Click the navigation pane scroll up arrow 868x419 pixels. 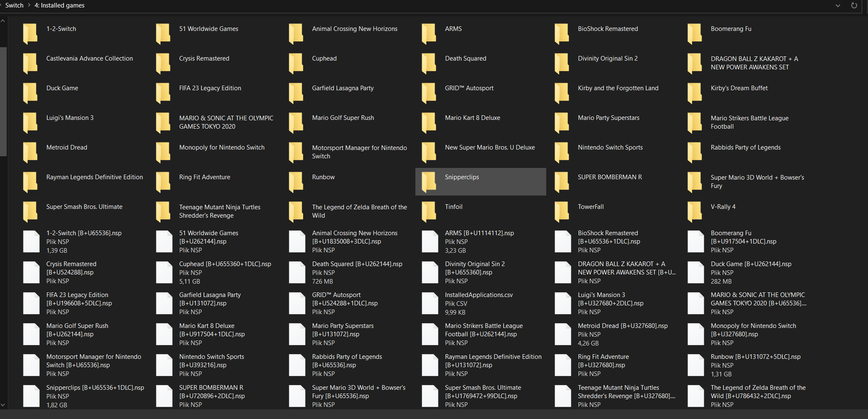click(x=3, y=21)
